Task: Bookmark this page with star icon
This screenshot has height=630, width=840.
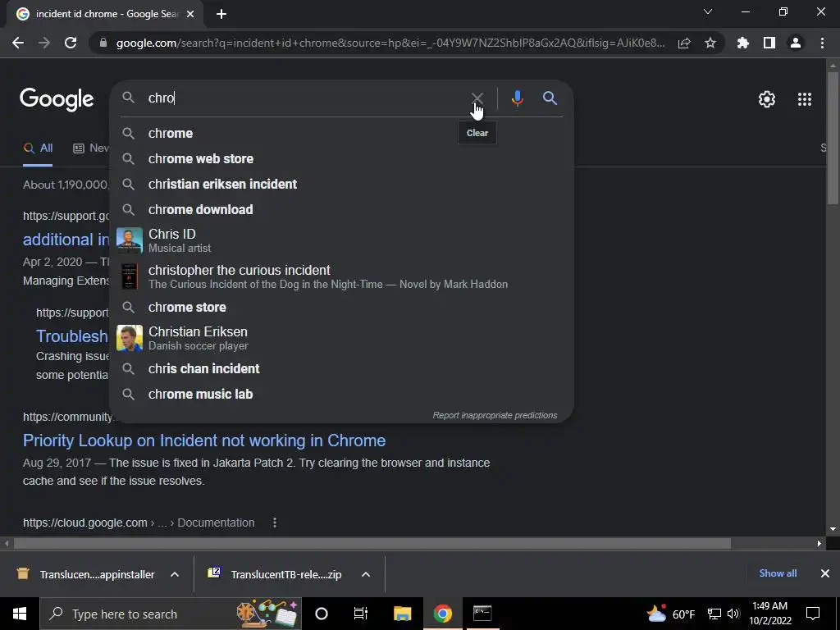Action: pos(710,43)
